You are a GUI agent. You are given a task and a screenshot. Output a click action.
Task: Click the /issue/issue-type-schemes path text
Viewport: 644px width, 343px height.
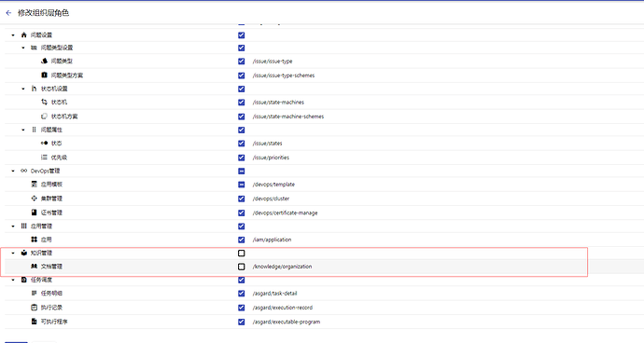tap(284, 75)
